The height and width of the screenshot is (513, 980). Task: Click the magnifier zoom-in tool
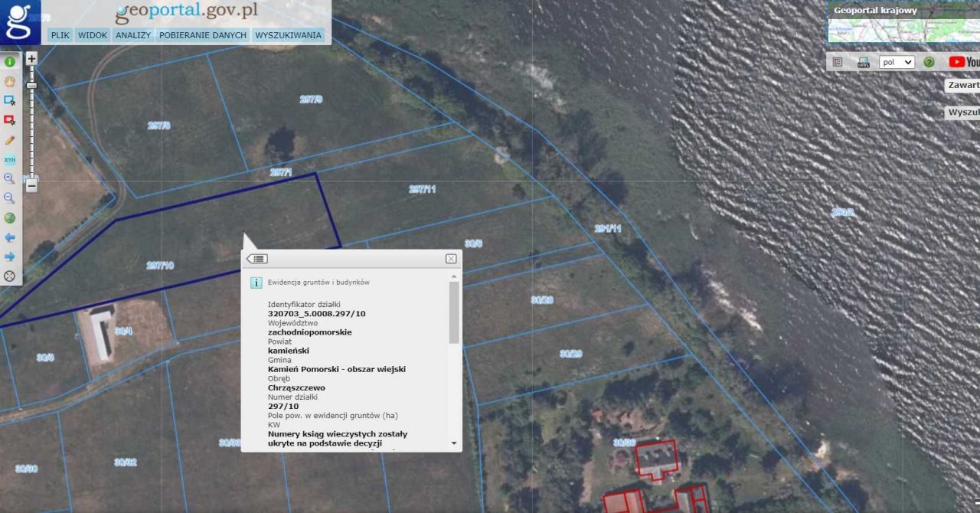10,178
